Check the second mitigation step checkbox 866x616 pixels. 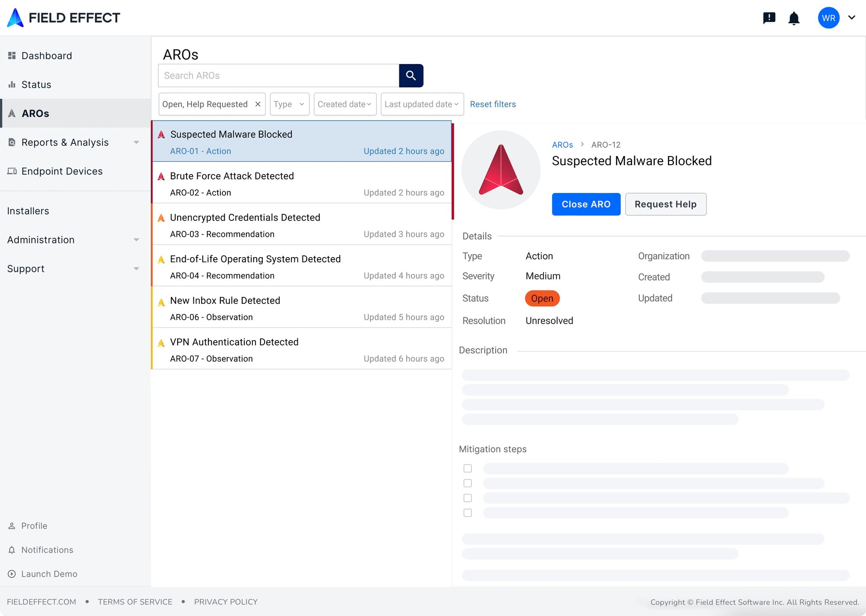[468, 483]
